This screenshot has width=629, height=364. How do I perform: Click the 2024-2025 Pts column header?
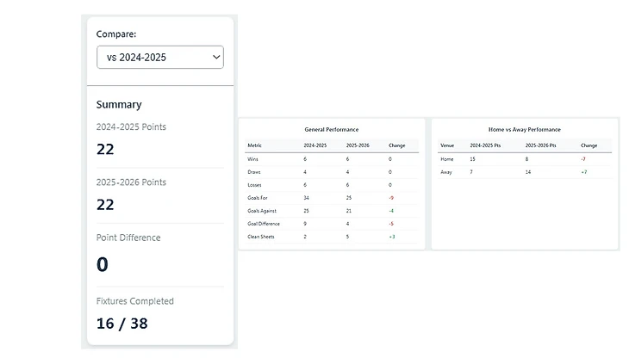[x=487, y=145]
